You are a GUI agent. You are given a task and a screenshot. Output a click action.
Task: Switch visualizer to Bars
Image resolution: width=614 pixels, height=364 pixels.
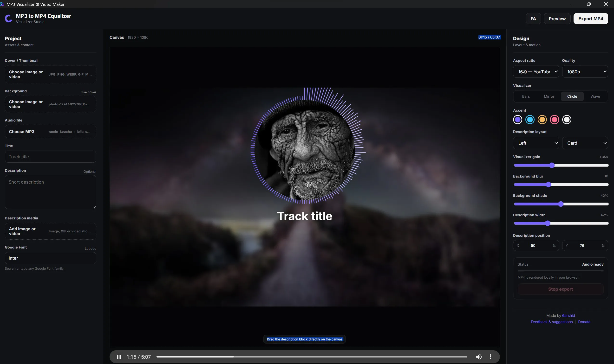(x=526, y=96)
